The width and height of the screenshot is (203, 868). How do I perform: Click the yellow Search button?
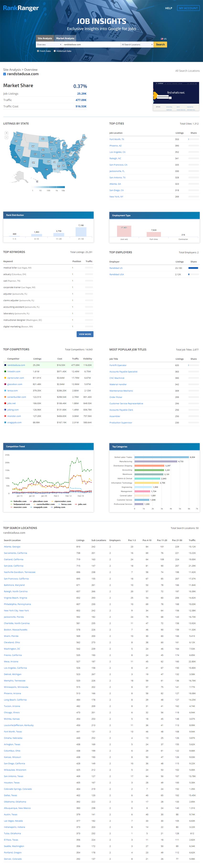click(160, 45)
